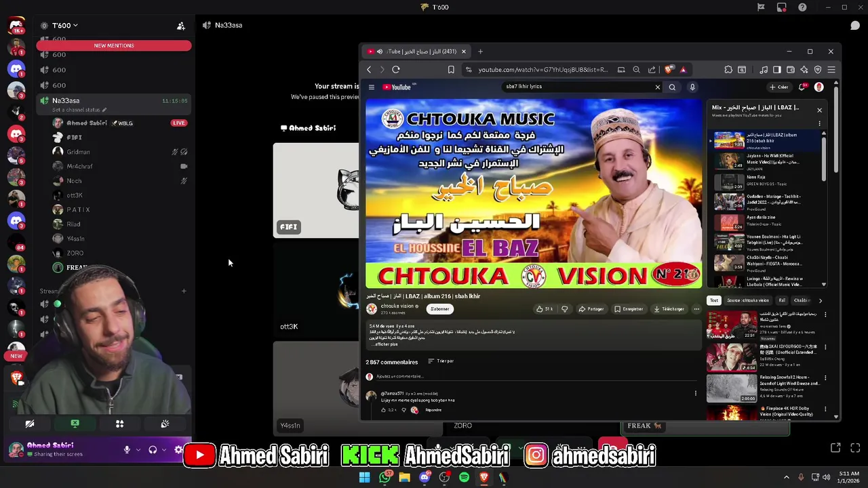Viewport: 868px width, 488px height.
Task: Subscribe with the S'abonner button
Action: [x=440, y=309]
